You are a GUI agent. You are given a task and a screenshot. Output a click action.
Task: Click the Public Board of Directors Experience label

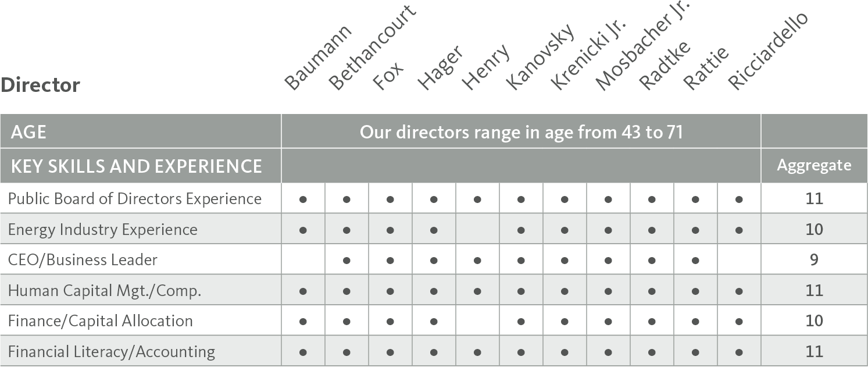135,199
